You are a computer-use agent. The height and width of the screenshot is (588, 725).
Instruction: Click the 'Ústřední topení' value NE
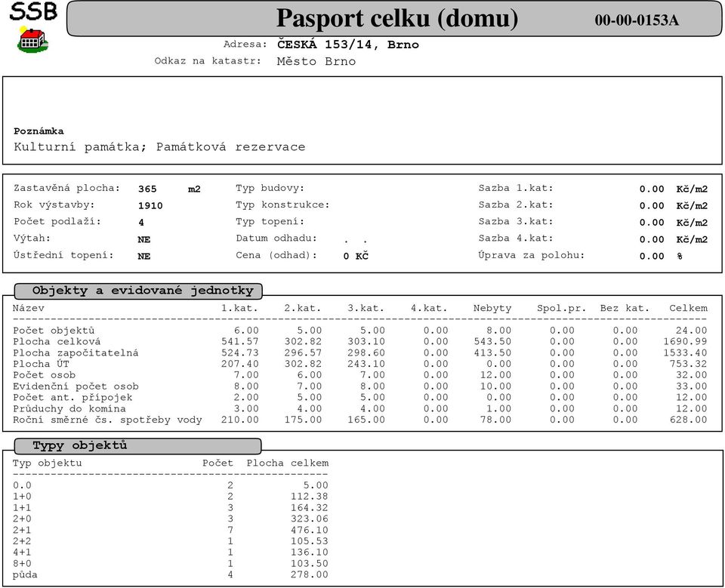pos(143,256)
